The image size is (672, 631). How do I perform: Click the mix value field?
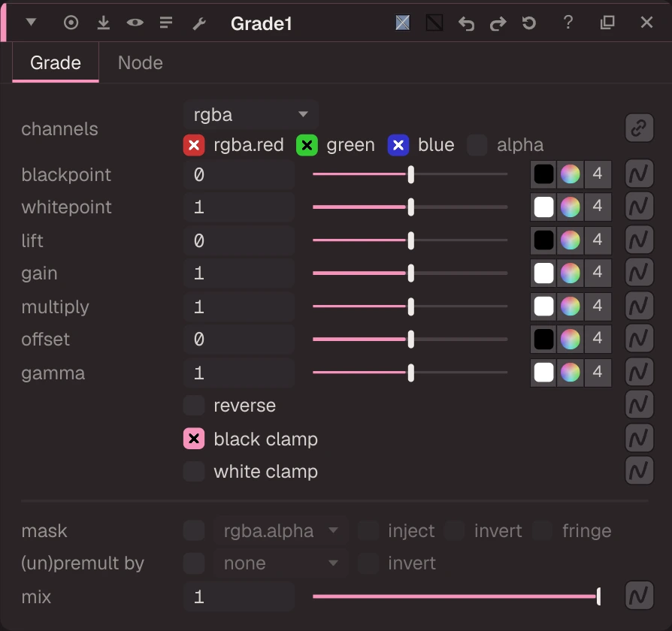click(239, 596)
